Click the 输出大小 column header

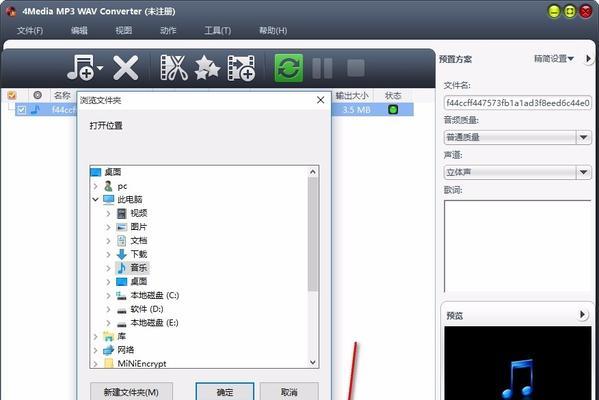pyautogui.click(x=352, y=96)
